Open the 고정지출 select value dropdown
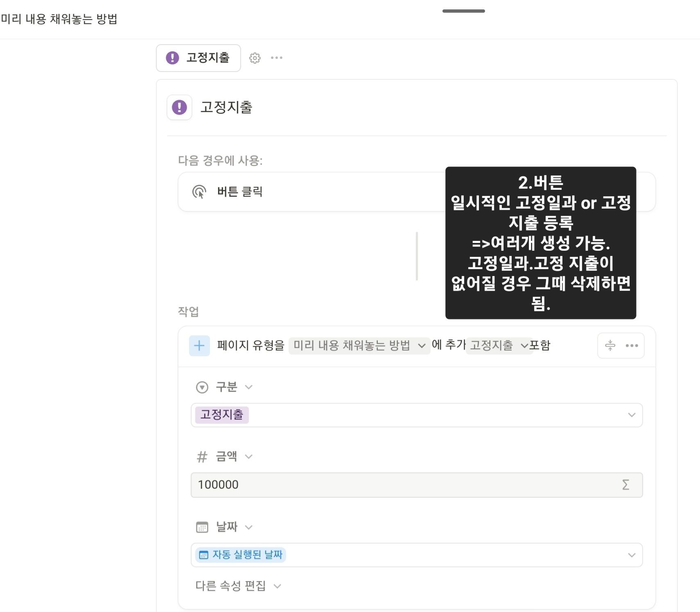The image size is (700, 612). pyautogui.click(x=417, y=415)
